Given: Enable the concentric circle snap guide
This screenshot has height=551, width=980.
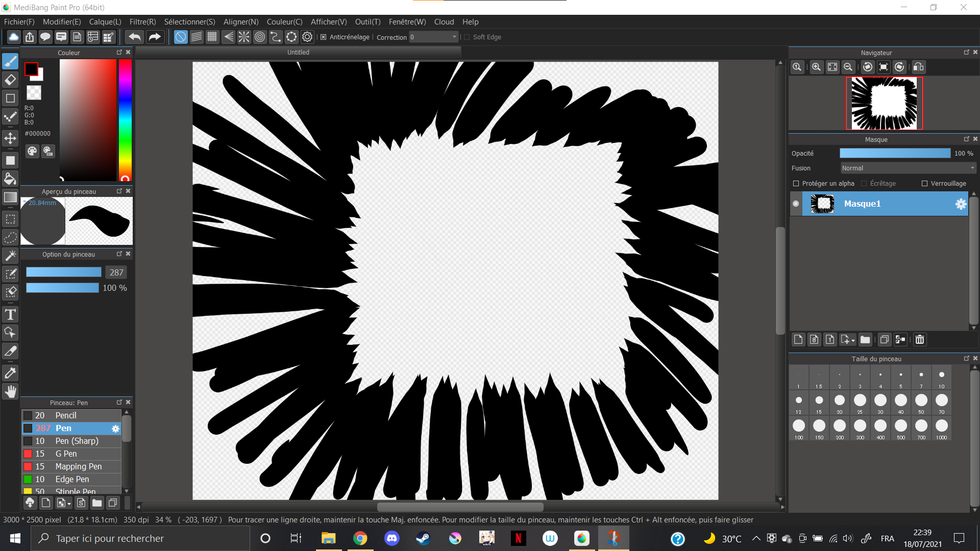Looking at the screenshot, I should pyautogui.click(x=260, y=37).
